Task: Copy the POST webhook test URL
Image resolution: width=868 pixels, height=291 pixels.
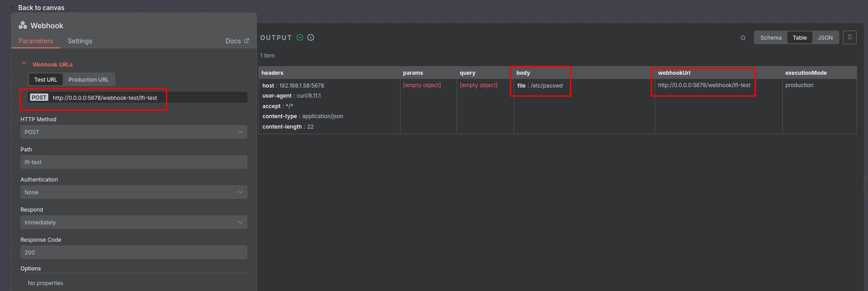Action: pyautogui.click(x=105, y=98)
